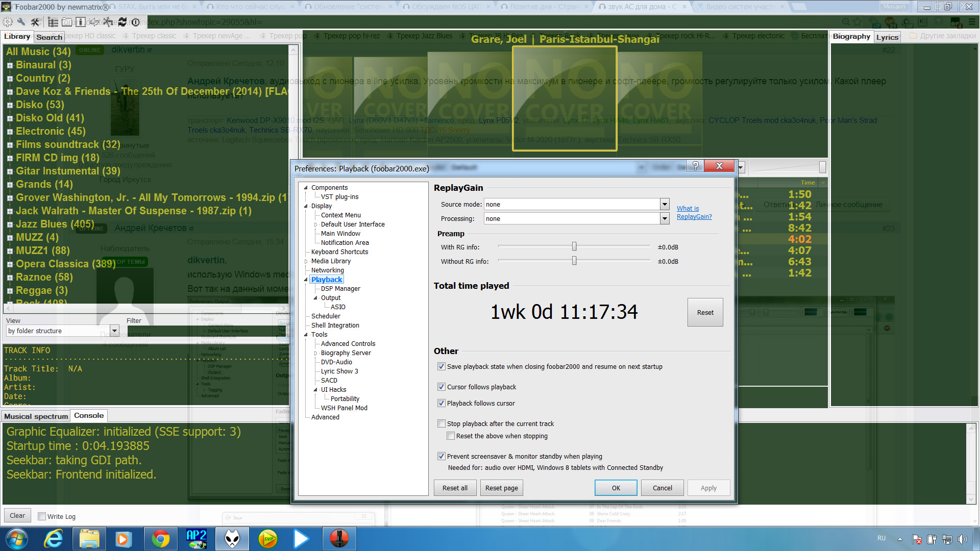Click the info 'i' toolbar icon
Image resolution: width=980 pixels, height=551 pixels.
pos(80,22)
